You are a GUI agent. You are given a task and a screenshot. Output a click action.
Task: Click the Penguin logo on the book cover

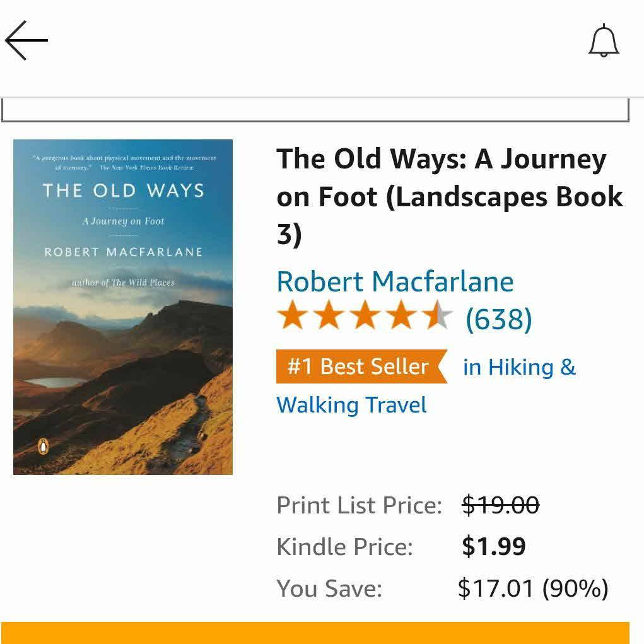tap(42, 447)
